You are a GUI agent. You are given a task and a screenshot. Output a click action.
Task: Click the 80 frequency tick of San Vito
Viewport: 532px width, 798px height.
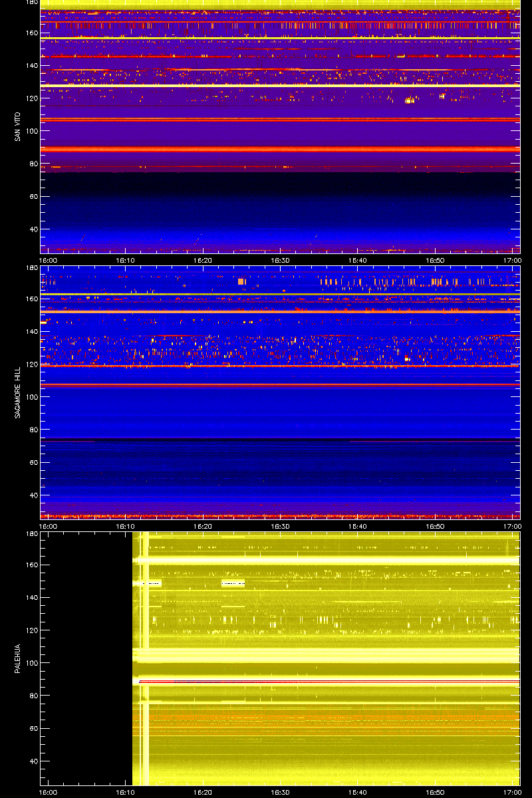click(33, 164)
